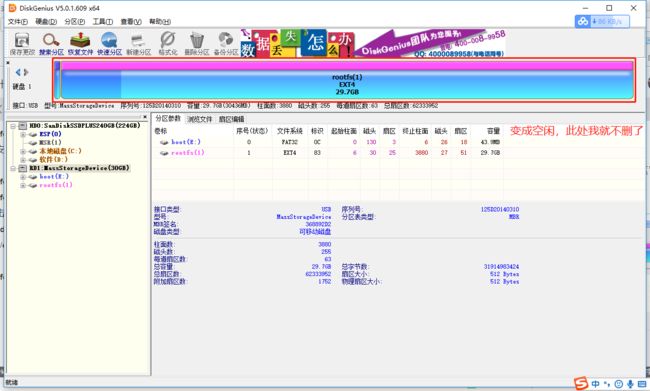Collapse the HD1 MassStorageDevice node
Image resolution: width=650 pixels, height=391 pixels.
click(x=13, y=168)
